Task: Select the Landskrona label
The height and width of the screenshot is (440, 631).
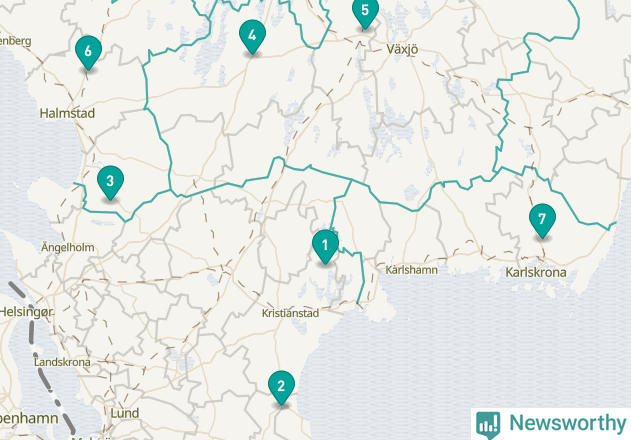Action: pos(62,362)
